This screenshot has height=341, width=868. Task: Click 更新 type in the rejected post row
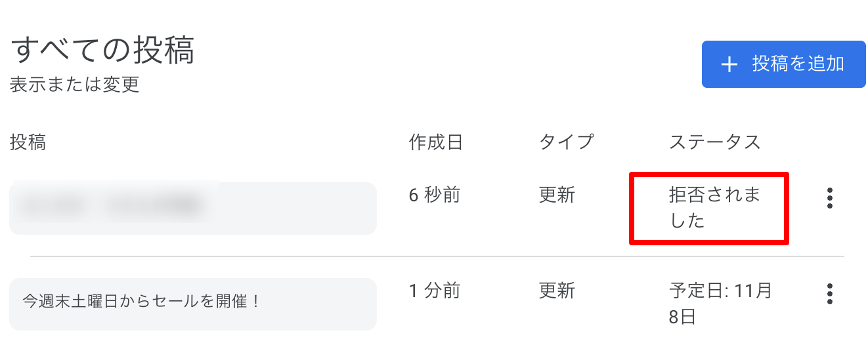[x=557, y=195]
